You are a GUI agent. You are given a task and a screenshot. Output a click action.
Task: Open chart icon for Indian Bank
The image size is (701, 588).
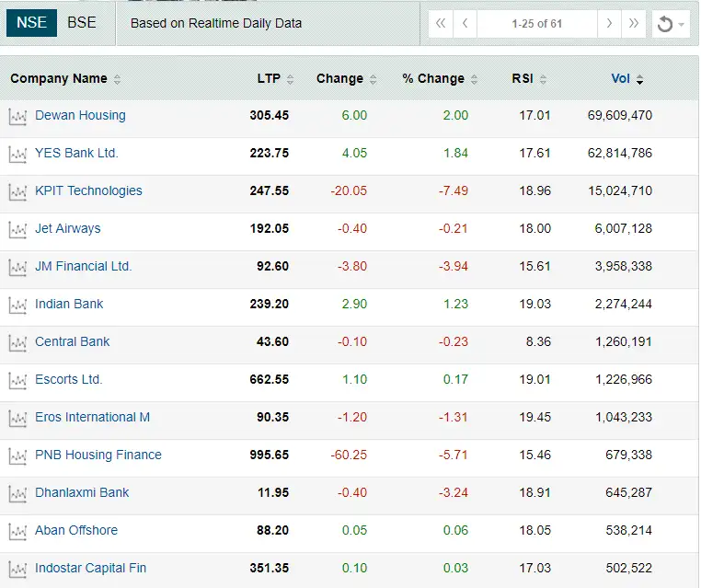coord(17,306)
